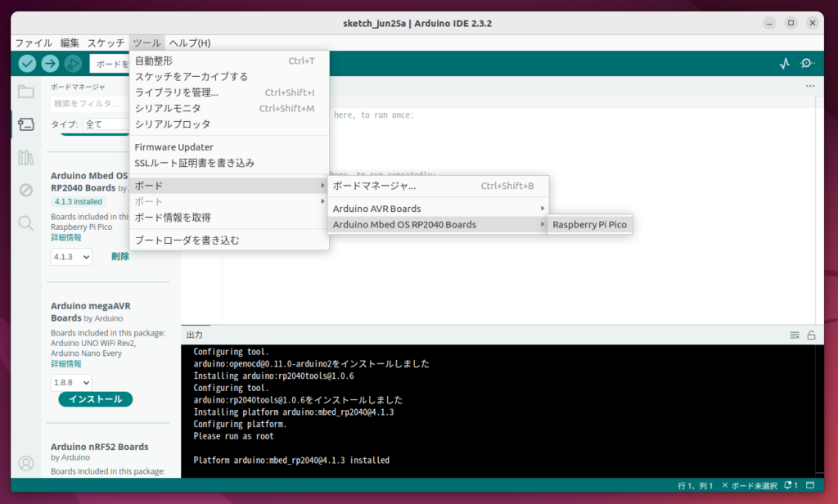Close the ツール menu from the menu bar

point(146,43)
